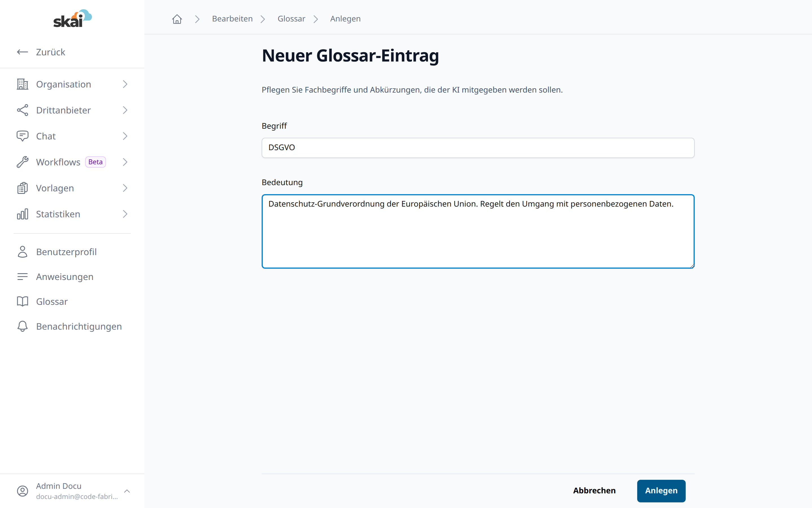Open the Admin Docu account menu chevron

127,491
